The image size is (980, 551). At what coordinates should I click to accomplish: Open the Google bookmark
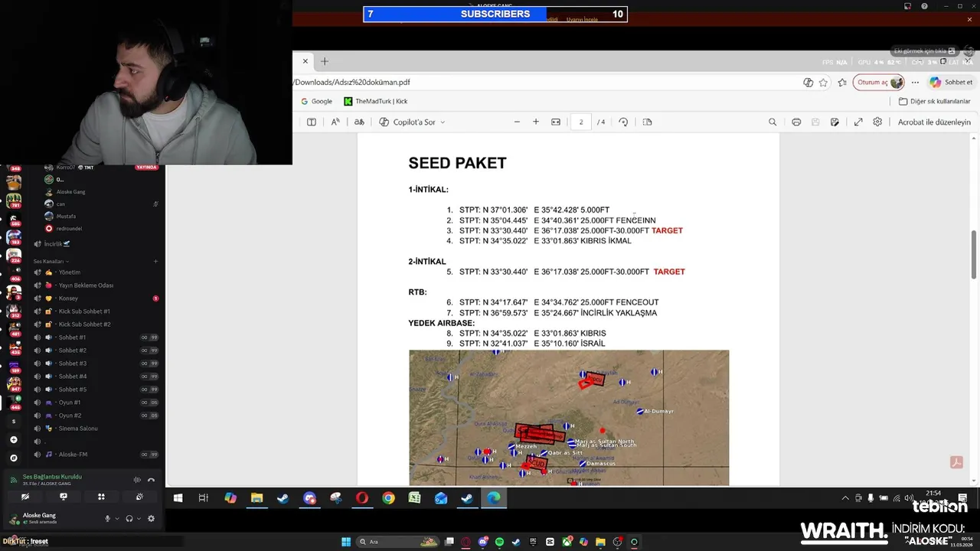[316, 101]
